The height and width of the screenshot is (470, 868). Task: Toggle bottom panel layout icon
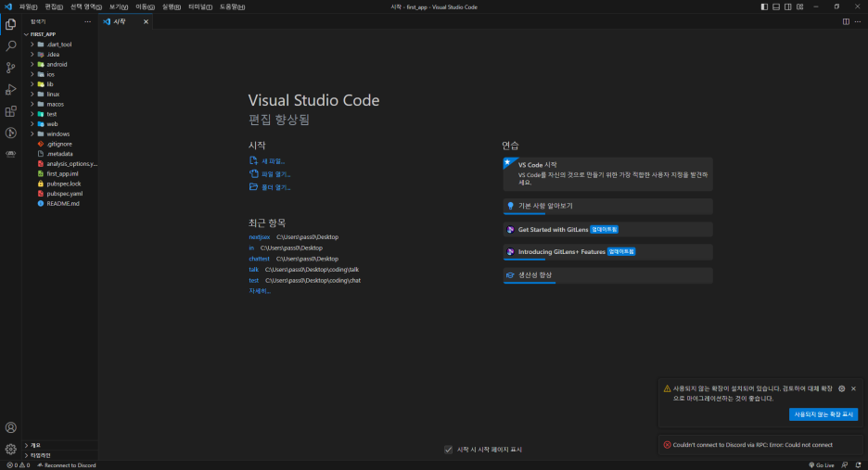(x=776, y=6)
